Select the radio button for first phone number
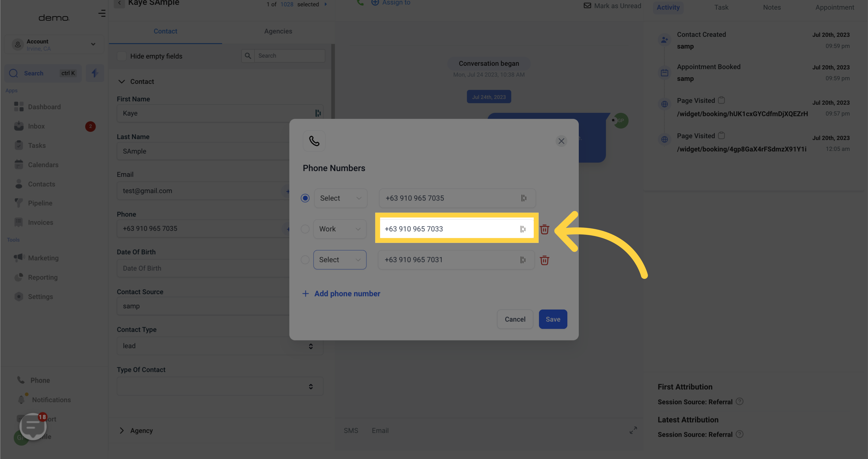Image resolution: width=868 pixels, height=459 pixels. click(305, 198)
